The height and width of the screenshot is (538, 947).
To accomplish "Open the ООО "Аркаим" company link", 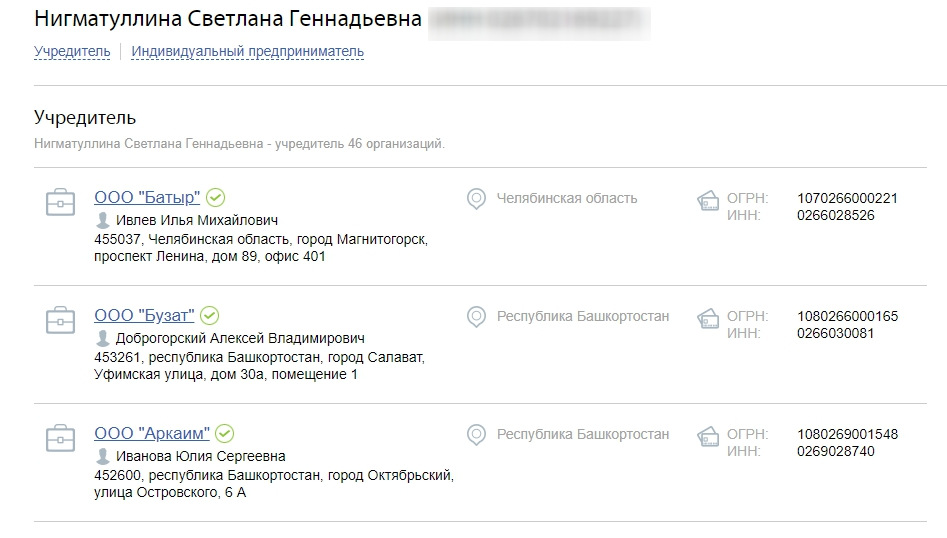I will [x=152, y=433].
